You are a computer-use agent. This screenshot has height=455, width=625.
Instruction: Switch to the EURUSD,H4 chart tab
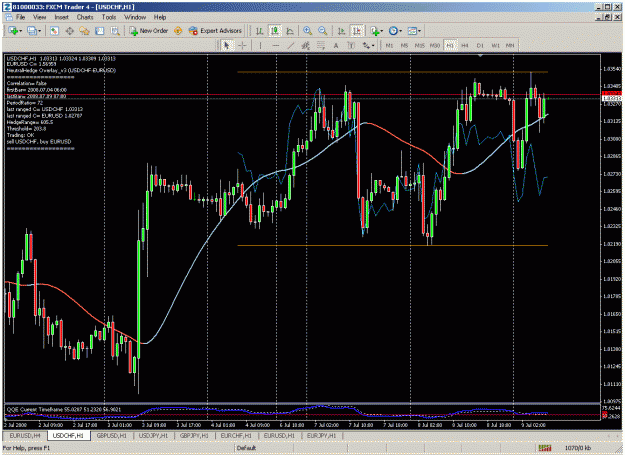tap(25, 436)
